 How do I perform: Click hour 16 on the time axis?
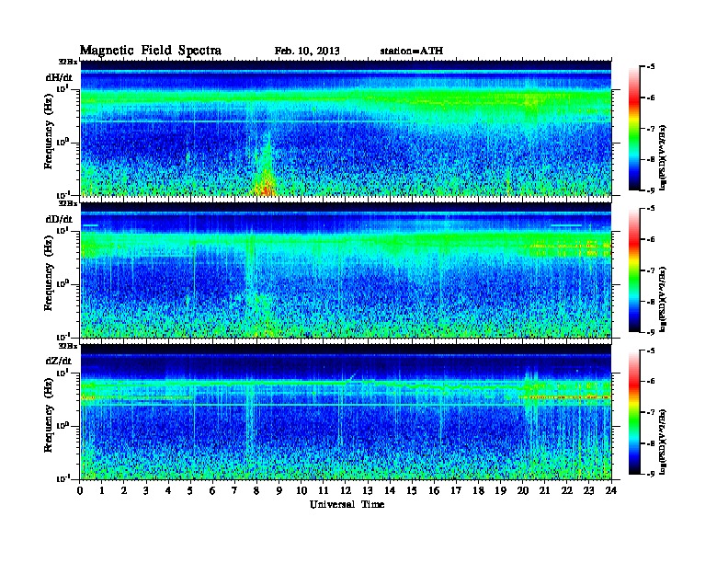coord(434,490)
